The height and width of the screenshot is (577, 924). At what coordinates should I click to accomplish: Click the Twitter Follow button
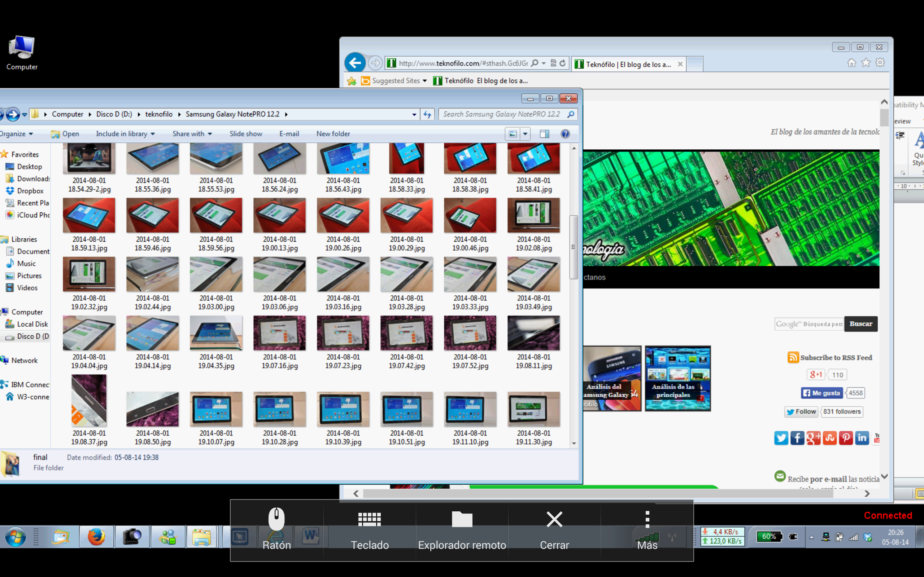[x=801, y=412]
